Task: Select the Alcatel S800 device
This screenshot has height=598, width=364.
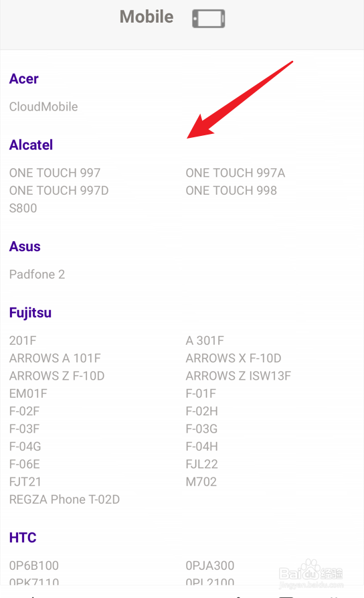Action: (x=23, y=208)
